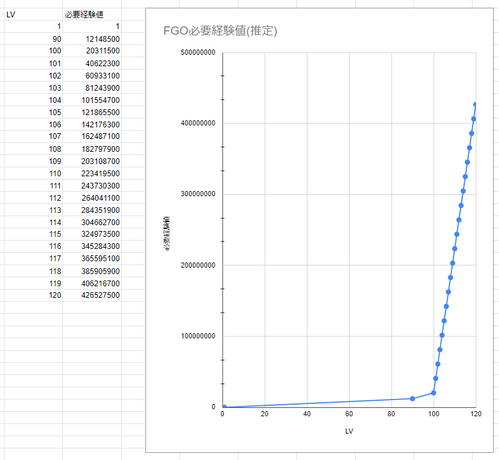Select the cell showing level 119

coord(33,283)
